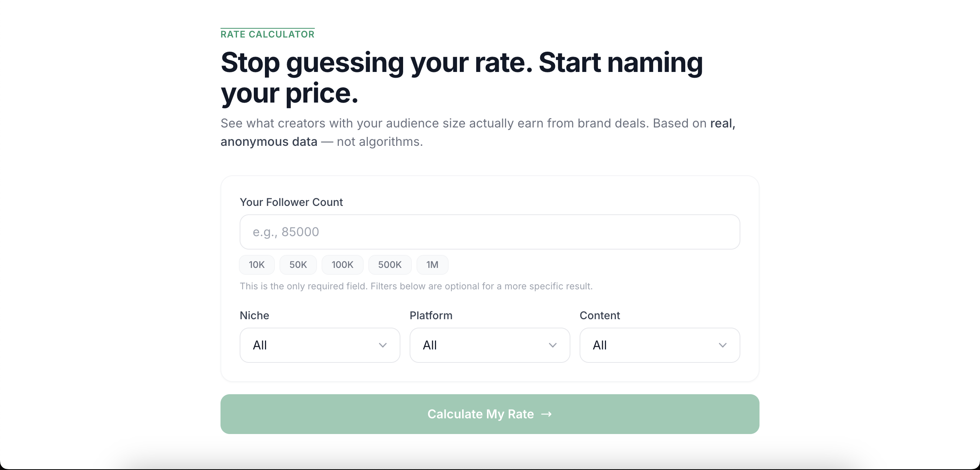
Task: Click the "Your Follower Count" field label
Action: point(291,202)
